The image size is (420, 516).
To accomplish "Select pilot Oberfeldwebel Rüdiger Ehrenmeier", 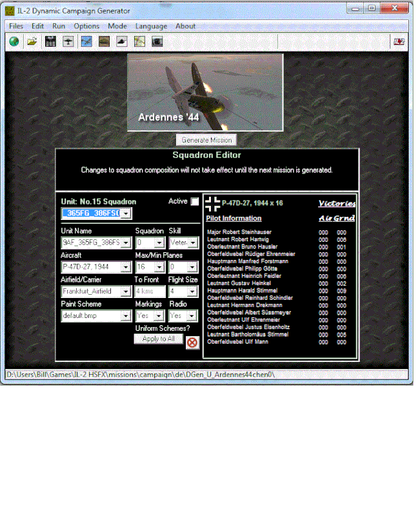I will pyautogui.click(x=251, y=254).
